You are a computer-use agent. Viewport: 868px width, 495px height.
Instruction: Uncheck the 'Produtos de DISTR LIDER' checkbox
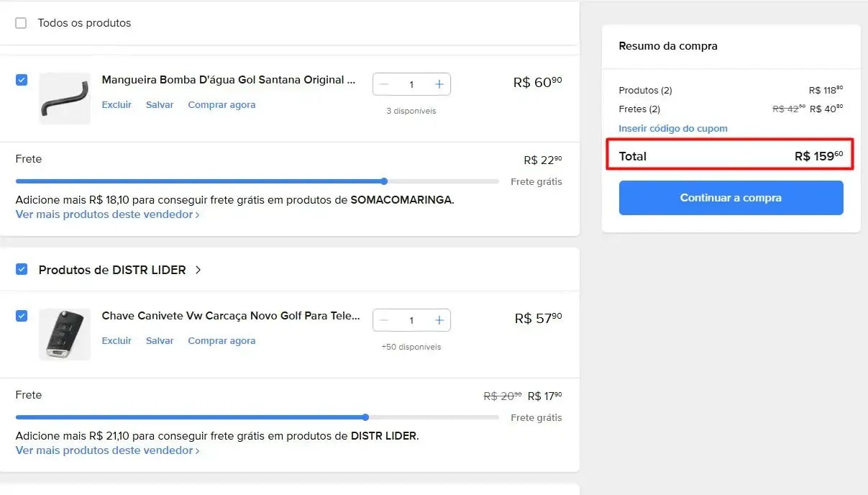(22, 269)
